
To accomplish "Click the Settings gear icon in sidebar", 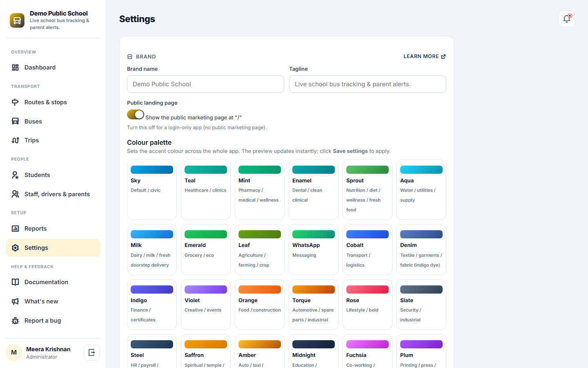I will tap(15, 248).
